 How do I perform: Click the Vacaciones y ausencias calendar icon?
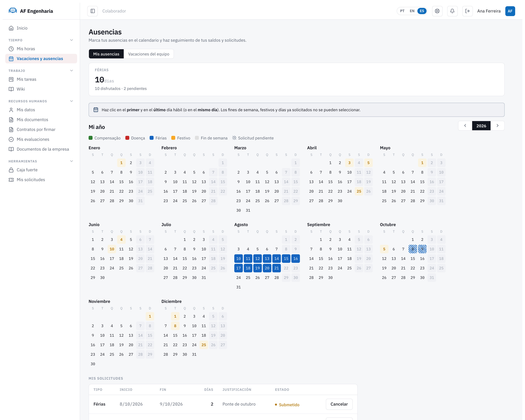pos(11,59)
